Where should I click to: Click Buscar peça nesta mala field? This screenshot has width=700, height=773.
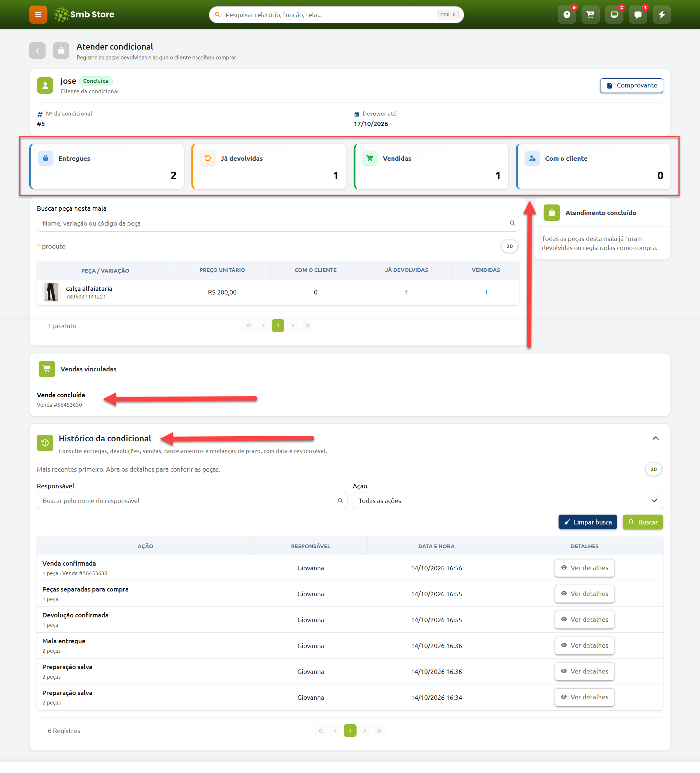[278, 223]
